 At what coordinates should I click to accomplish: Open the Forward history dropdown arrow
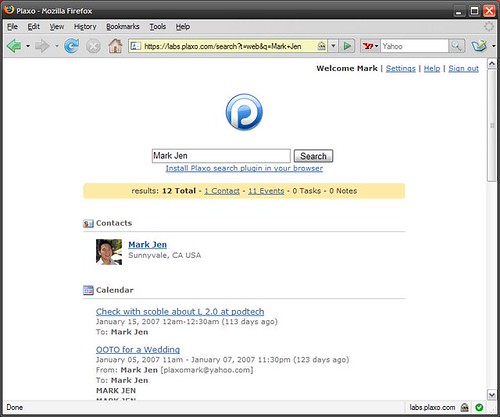pos(57,46)
